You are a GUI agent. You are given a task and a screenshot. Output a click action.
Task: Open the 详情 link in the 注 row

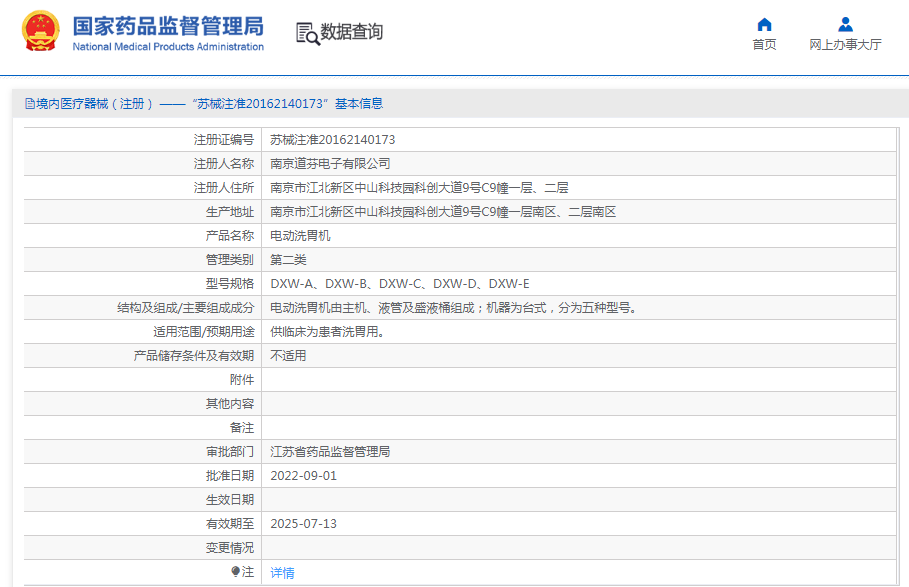(282, 573)
